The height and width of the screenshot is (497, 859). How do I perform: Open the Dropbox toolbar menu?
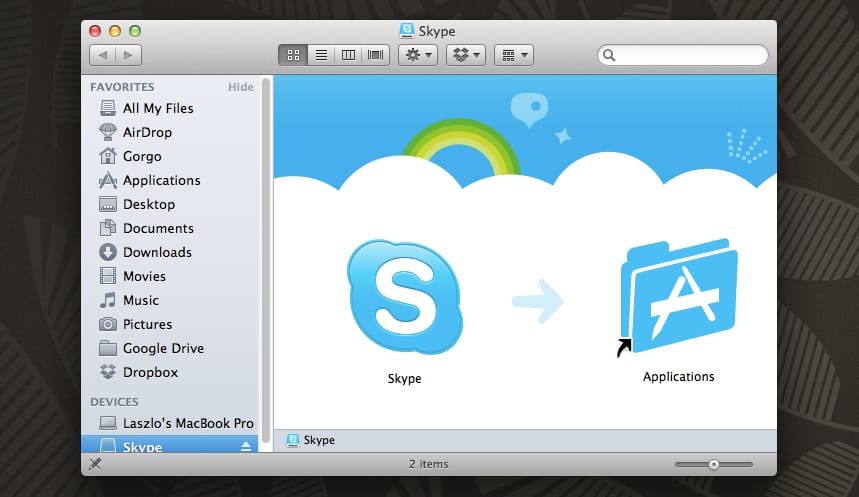tap(466, 55)
